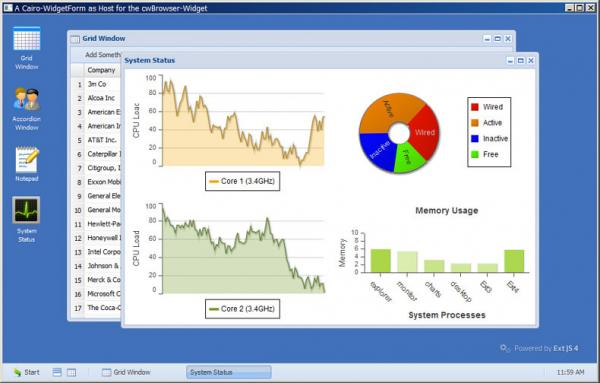This screenshot has height=383, width=600.
Task: Select the Honeywell row in grid
Action: point(96,238)
